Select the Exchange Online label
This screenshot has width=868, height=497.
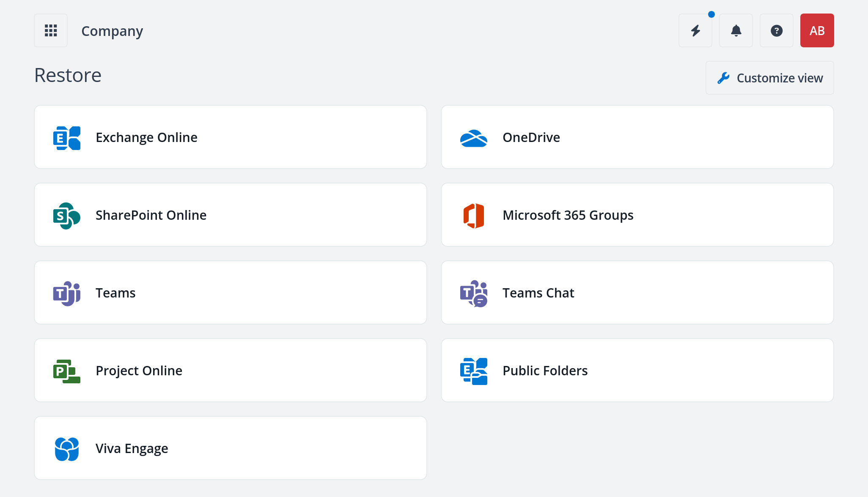click(146, 137)
